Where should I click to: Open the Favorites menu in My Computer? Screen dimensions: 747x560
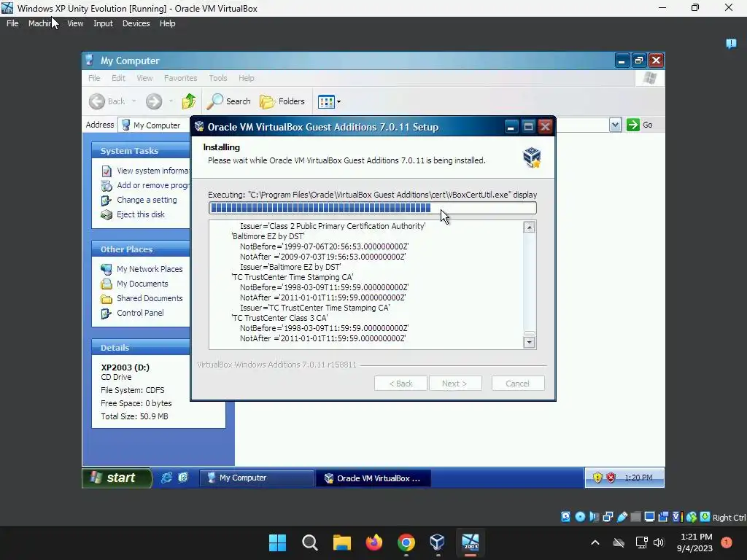tap(181, 78)
